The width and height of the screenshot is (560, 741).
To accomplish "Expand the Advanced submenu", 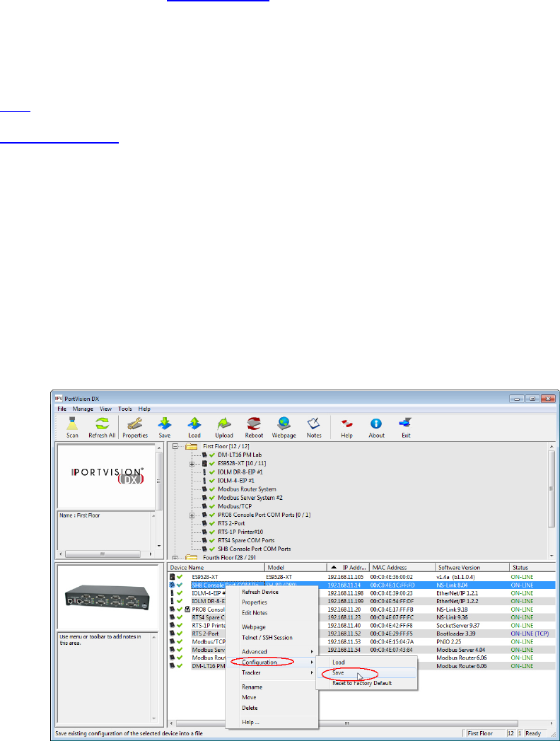I will coord(272,651).
